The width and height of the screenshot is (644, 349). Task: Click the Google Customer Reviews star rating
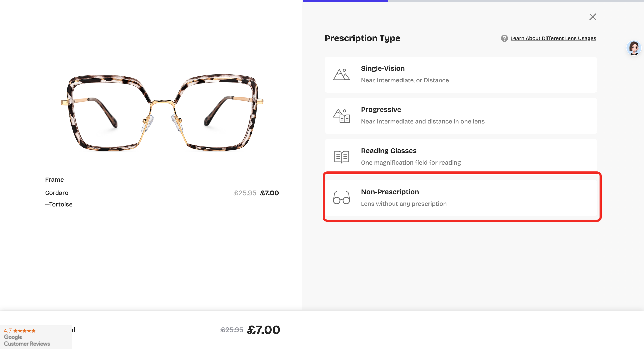click(x=24, y=331)
